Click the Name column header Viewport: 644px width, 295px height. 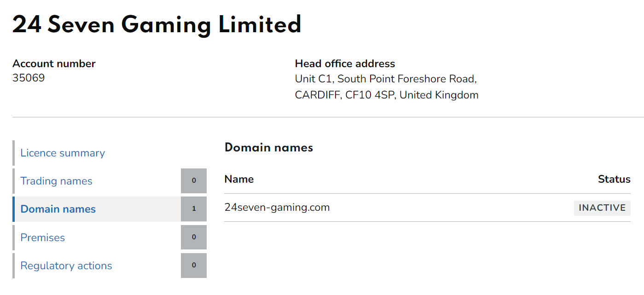[239, 179]
